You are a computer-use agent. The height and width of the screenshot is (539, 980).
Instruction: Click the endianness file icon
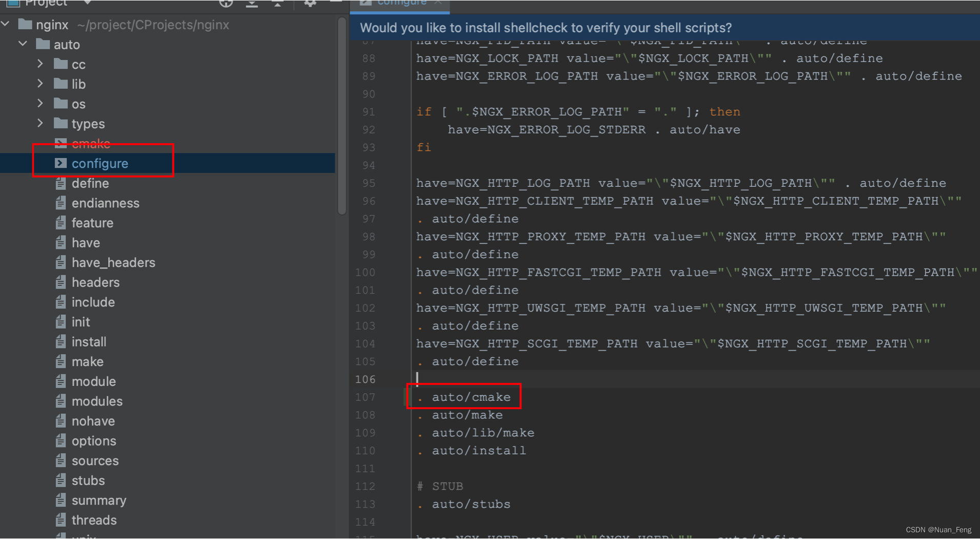pyautogui.click(x=61, y=203)
